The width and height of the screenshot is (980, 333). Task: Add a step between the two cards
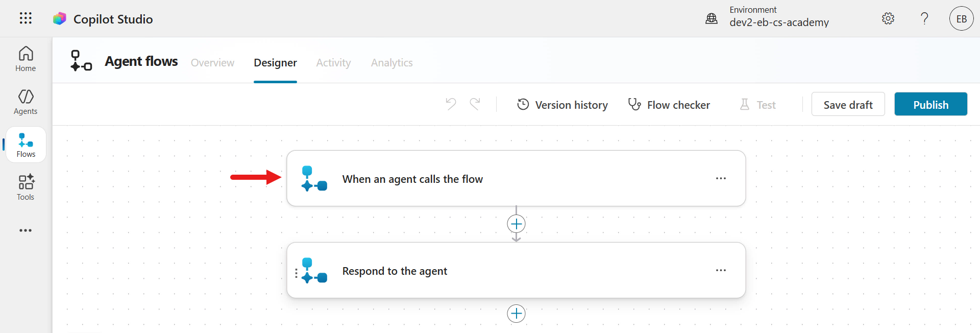pyautogui.click(x=516, y=224)
